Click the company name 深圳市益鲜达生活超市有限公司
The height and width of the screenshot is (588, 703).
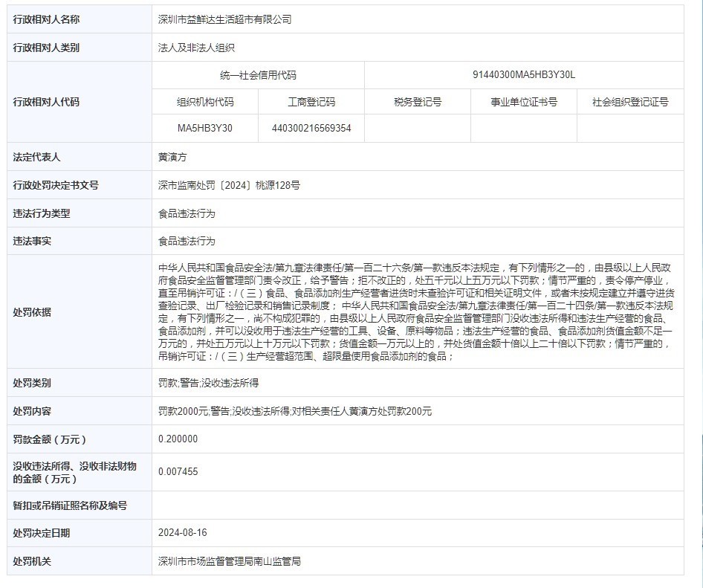click(224, 19)
